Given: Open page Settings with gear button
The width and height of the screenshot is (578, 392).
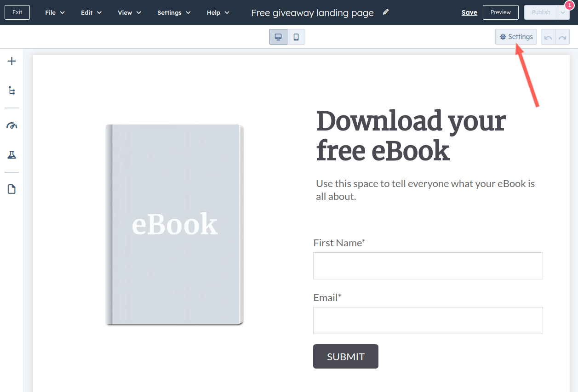Looking at the screenshot, I should [x=516, y=37].
